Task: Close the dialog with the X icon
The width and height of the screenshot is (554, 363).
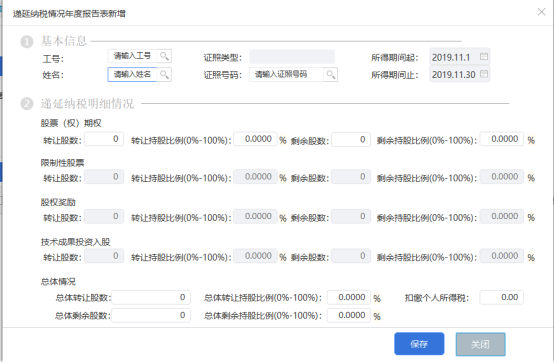Action: [x=541, y=12]
